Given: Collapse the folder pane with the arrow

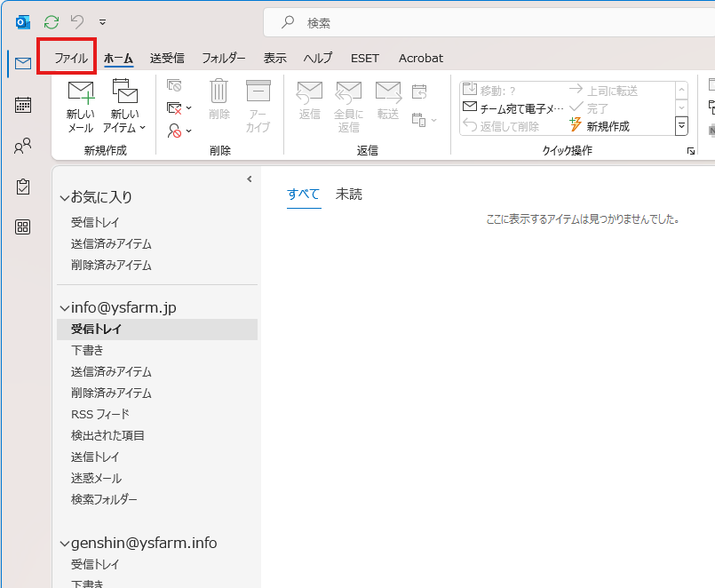Looking at the screenshot, I should [x=250, y=179].
